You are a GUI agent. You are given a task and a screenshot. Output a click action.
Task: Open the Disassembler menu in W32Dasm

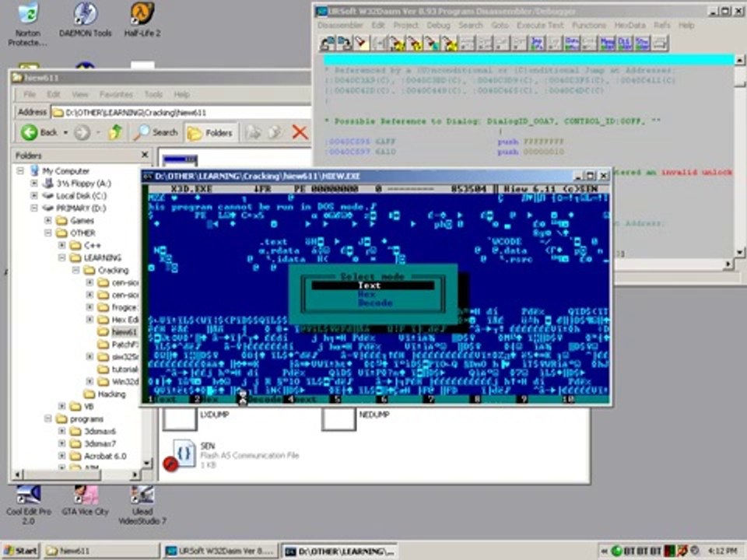point(341,25)
